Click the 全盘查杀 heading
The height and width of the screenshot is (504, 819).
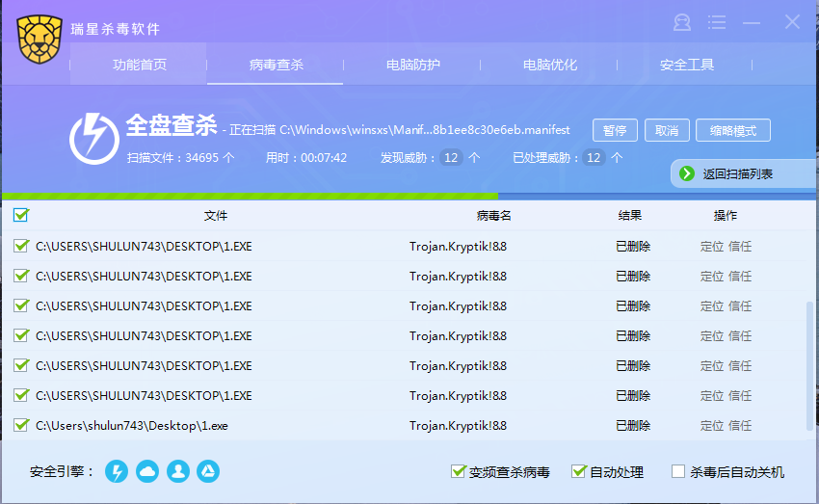coord(171,125)
